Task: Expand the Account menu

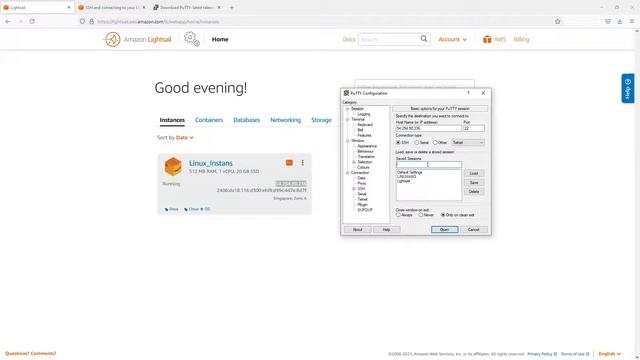Action: coord(452,39)
